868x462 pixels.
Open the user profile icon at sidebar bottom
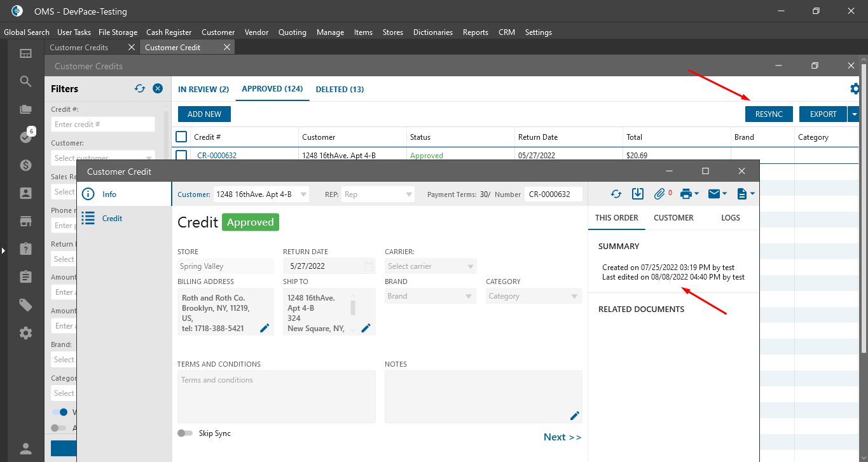(25, 449)
